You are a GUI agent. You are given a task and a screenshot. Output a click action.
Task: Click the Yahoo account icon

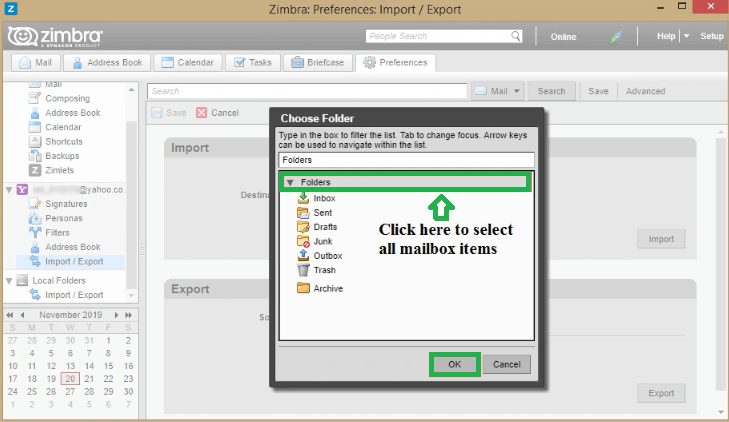(x=22, y=189)
